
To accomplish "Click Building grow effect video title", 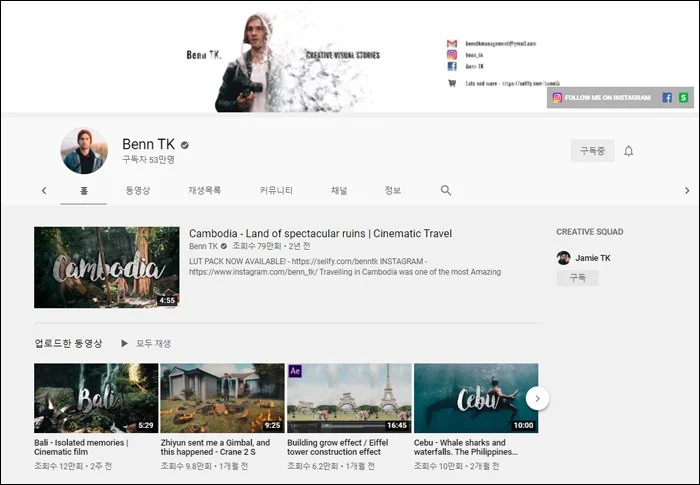I will click(x=338, y=447).
